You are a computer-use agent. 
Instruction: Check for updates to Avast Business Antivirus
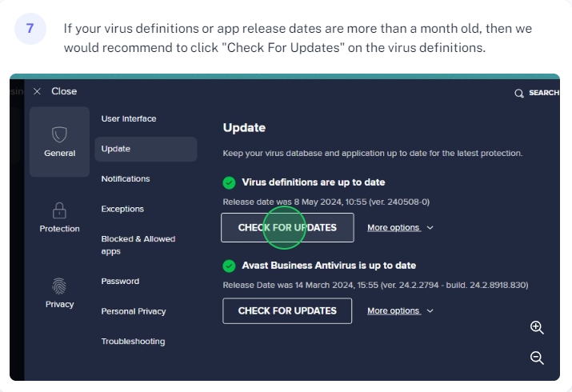point(287,310)
